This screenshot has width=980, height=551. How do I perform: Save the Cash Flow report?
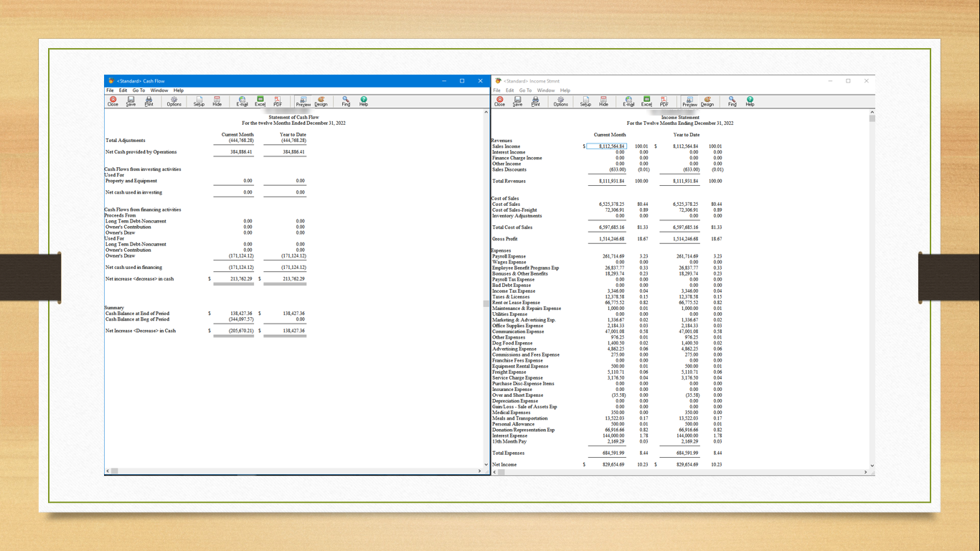pyautogui.click(x=131, y=101)
